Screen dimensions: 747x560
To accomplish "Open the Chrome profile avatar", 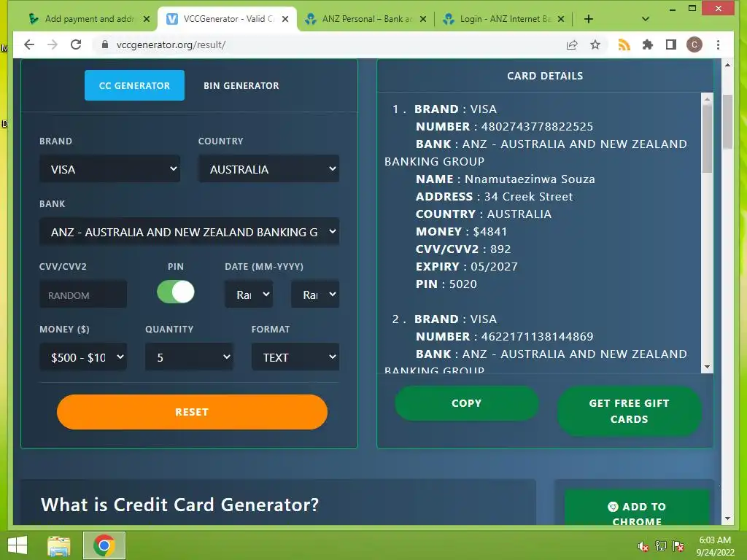I will pyautogui.click(x=694, y=44).
